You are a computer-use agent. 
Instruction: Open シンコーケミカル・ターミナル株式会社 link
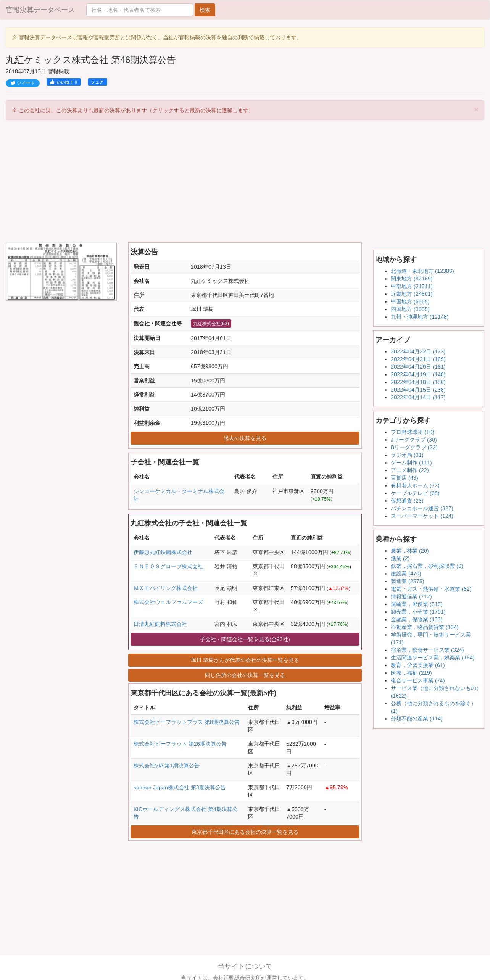[x=179, y=495]
